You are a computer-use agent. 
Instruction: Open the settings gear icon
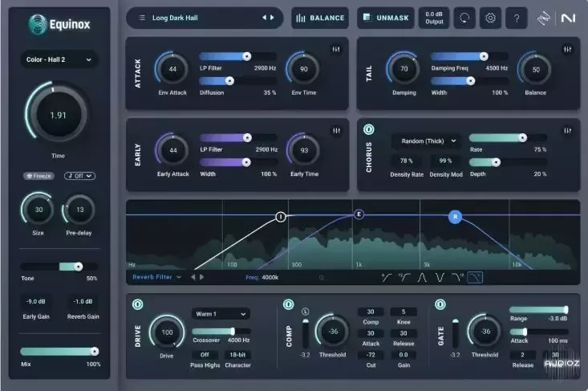point(490,18)
